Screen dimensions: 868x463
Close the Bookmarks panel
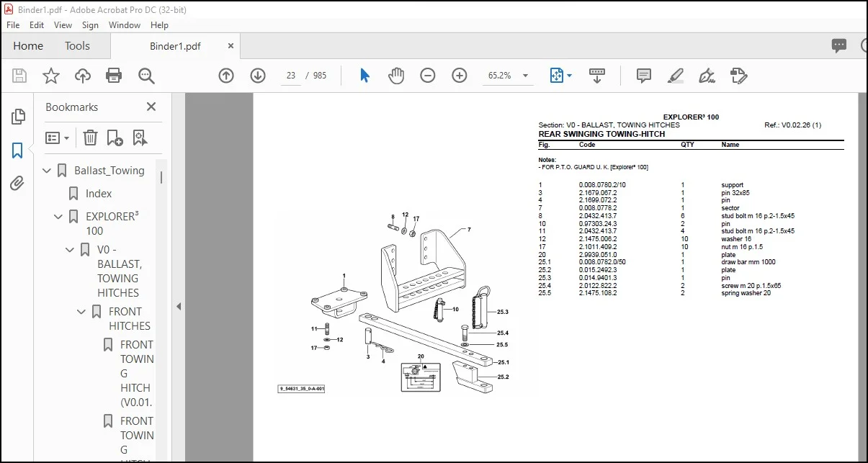pyautogui.click(x=151, y=107)
